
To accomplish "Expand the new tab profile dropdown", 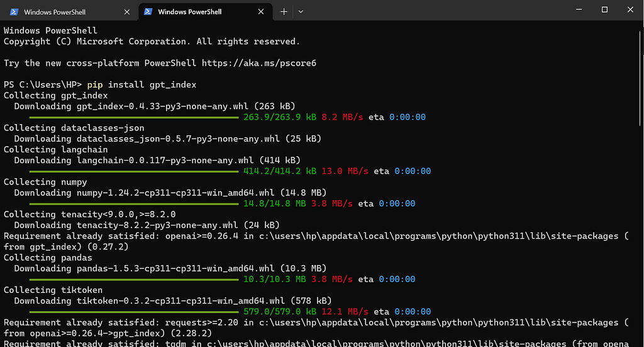I will [301, 12].
